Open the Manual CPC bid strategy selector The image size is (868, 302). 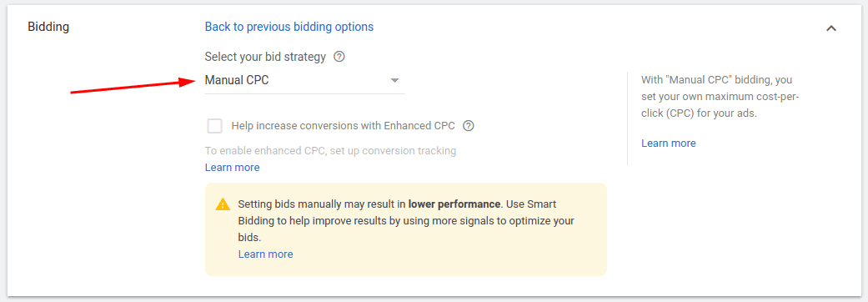coord(304,80)
